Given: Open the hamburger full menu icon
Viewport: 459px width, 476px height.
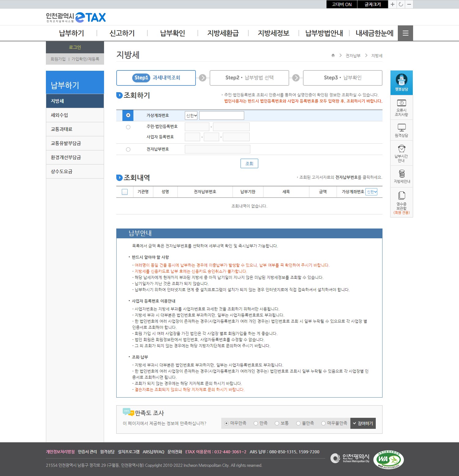Looking at the screenshot, I should click(405, 33).
